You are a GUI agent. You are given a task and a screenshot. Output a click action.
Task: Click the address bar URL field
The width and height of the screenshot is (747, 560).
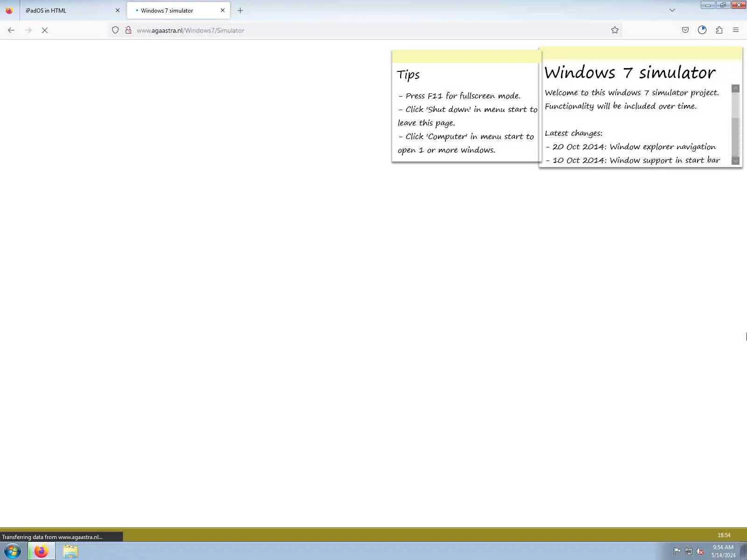point(364,30)
